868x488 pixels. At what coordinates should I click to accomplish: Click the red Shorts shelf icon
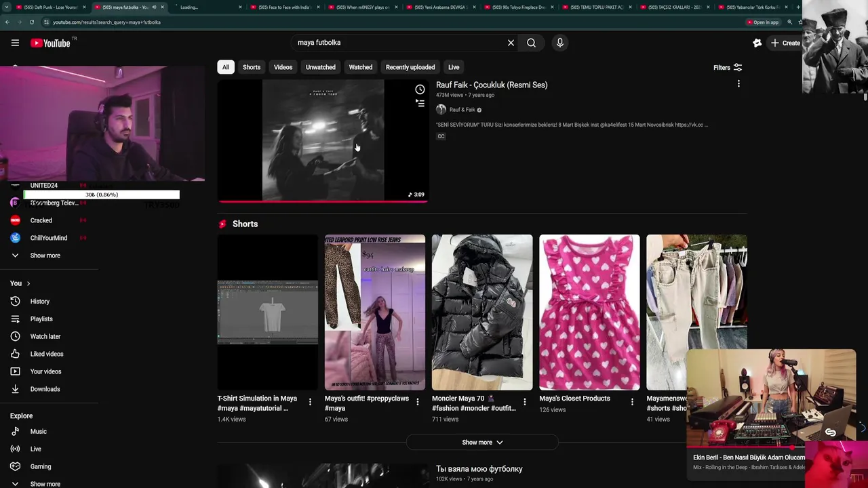tap(222, 224)
